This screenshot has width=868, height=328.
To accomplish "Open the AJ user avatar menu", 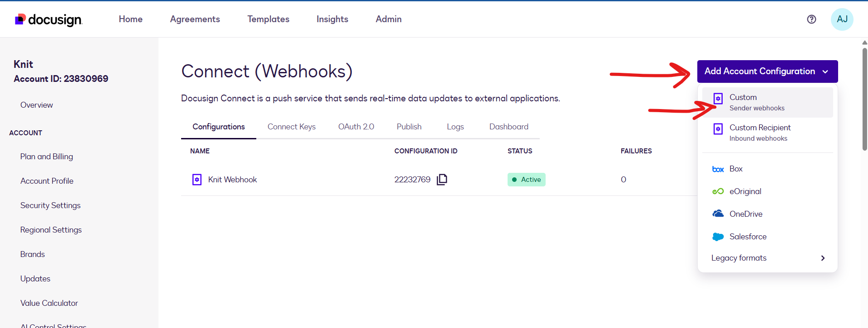I will pyautogui.click(x=842, y=19).
